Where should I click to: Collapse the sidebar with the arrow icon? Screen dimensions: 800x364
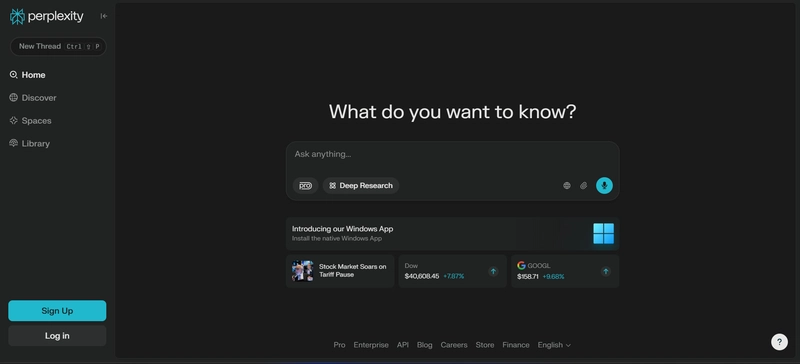click(104, 16)
